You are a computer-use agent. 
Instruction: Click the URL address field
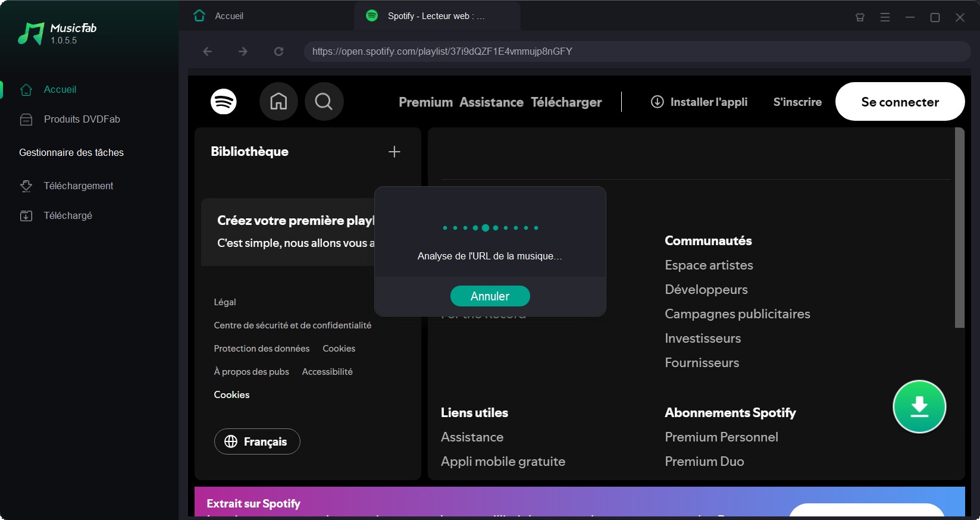(637, 51)
